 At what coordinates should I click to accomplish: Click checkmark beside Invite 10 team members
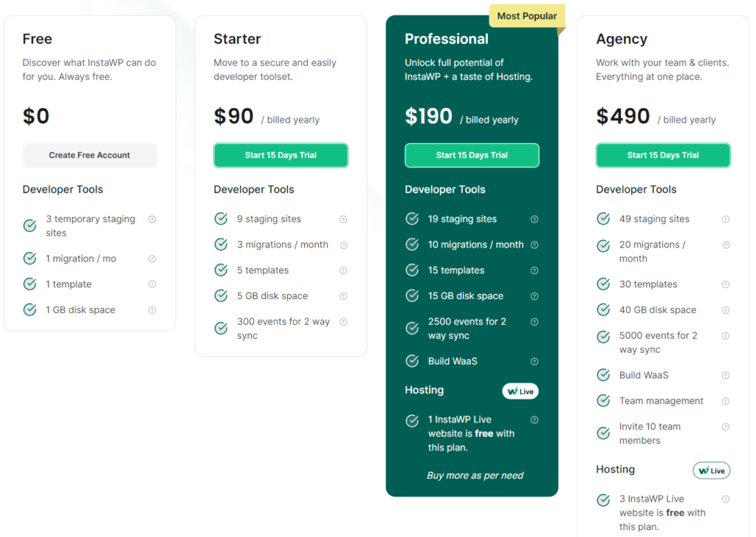point(603,434)
